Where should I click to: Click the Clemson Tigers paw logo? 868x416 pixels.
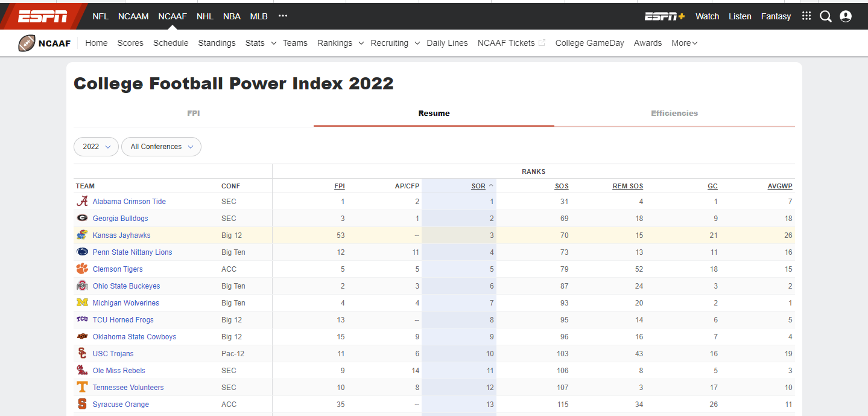pos(82,269)
